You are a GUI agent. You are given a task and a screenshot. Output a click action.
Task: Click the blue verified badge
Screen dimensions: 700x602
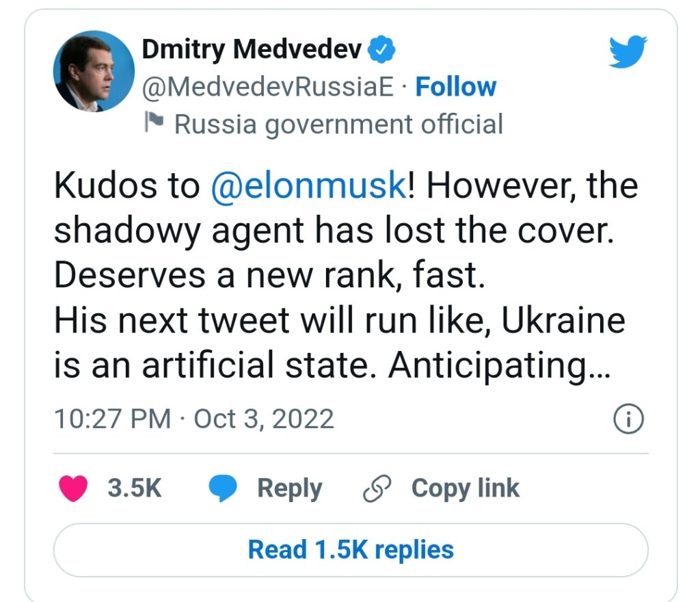379,49
